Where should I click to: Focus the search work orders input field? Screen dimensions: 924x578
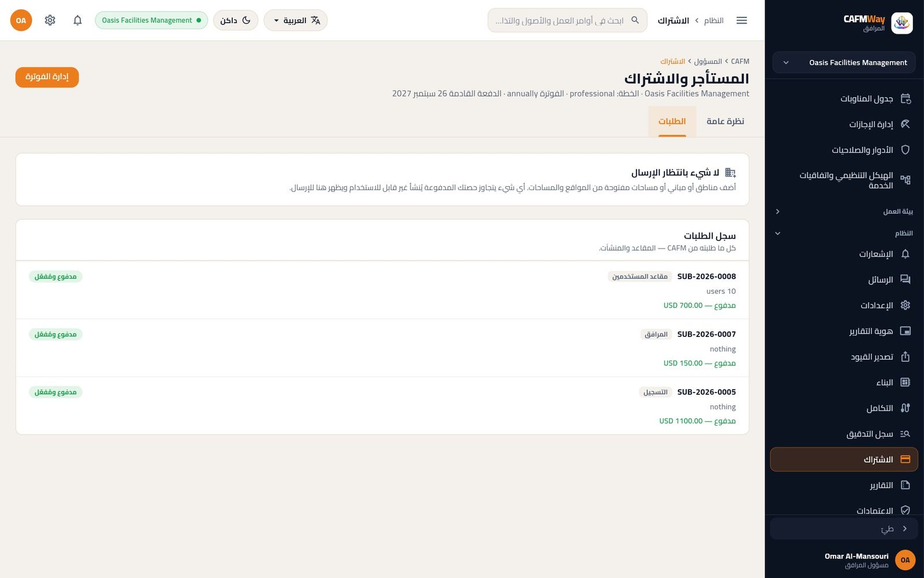point(567,20)
